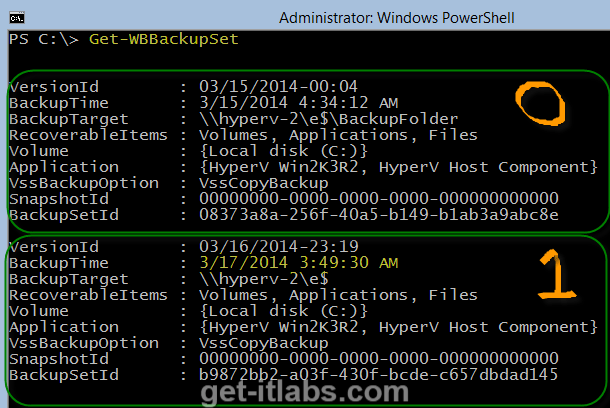Image resolution: width=610 pixels, height=408 pixels.
Task: Click the first BackupTime property label
Action: coord(59,103)
